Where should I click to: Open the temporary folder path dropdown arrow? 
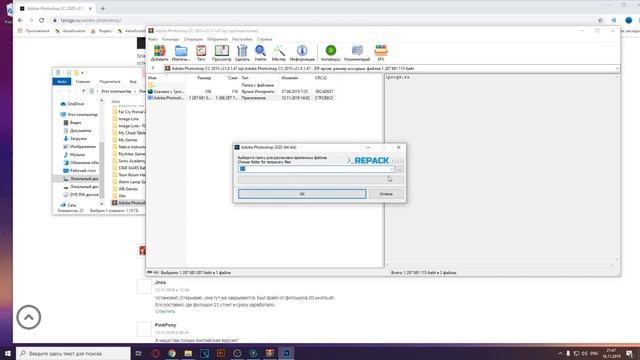coord(391,169)
